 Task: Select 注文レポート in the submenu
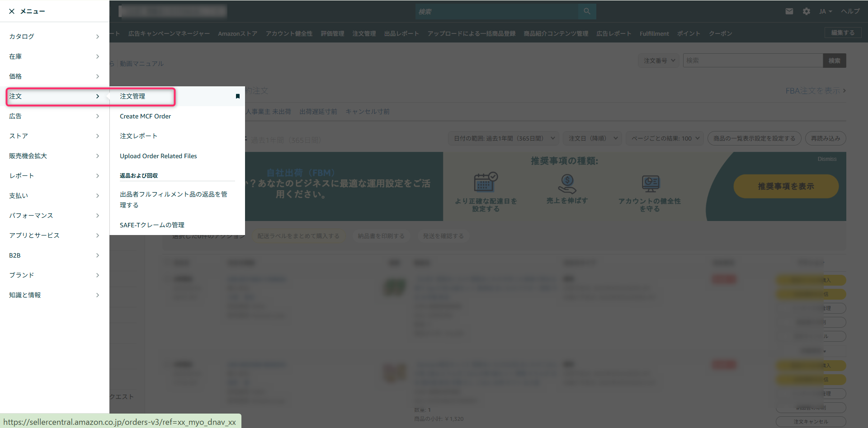click(138, 136)
